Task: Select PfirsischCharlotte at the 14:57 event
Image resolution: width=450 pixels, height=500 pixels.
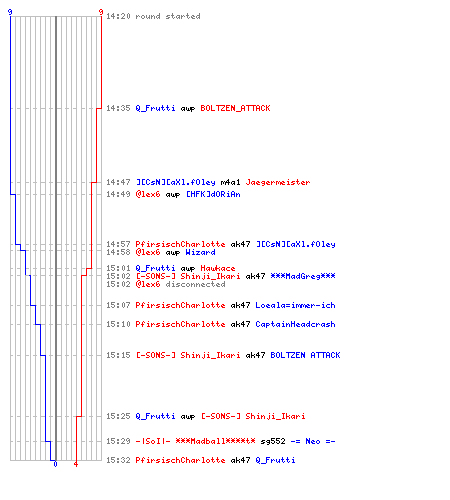Action: click(180, 244)
